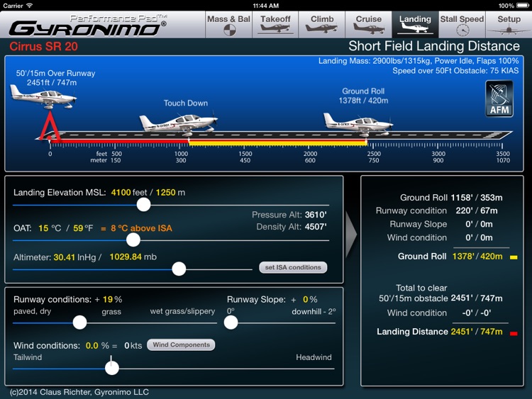
Task: Click the Gyronimo Performance Pad logo
Action: click(88, 26)
